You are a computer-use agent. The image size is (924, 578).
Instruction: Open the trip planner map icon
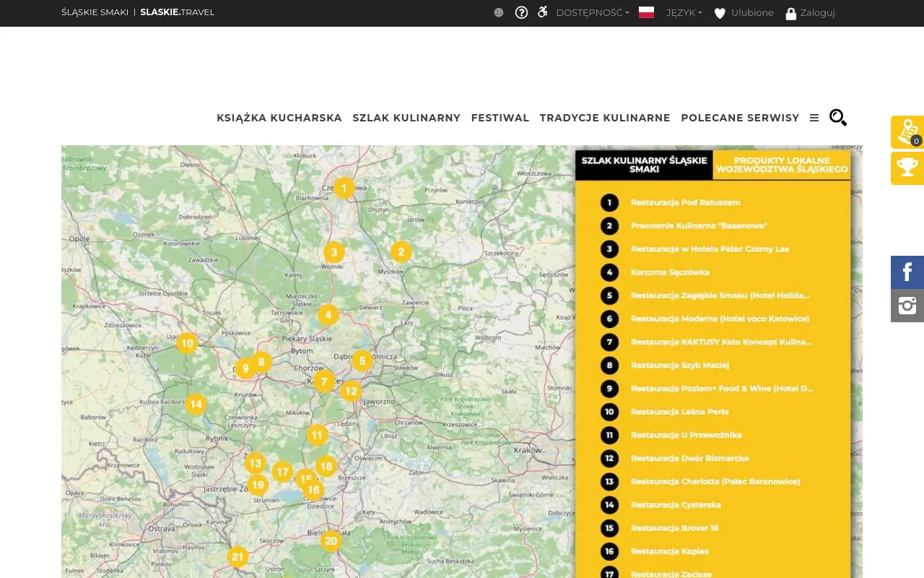click(907, 132)
